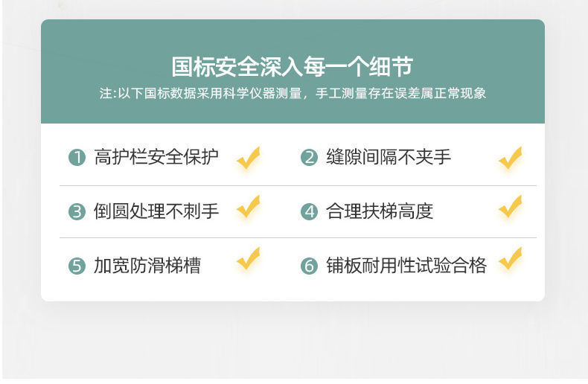Image resolution: width=588 pixels, height=384 pixels.
Task: Open the 倒圆处理不刺手 item text
Action: [x=156, y=211]
